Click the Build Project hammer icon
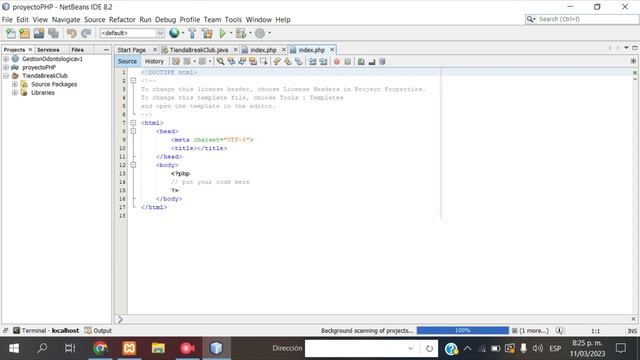 (x=192, y=33)
